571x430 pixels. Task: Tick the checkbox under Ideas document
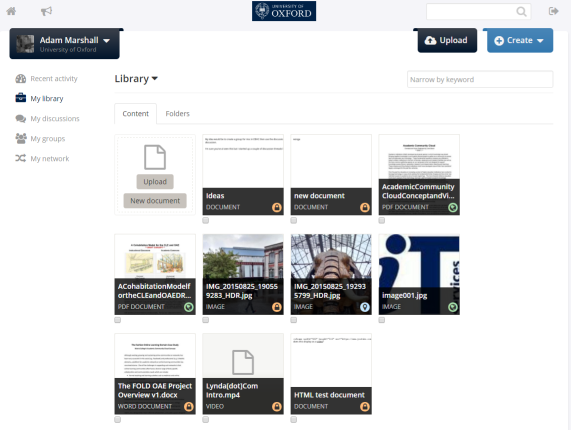coord(206,220)
